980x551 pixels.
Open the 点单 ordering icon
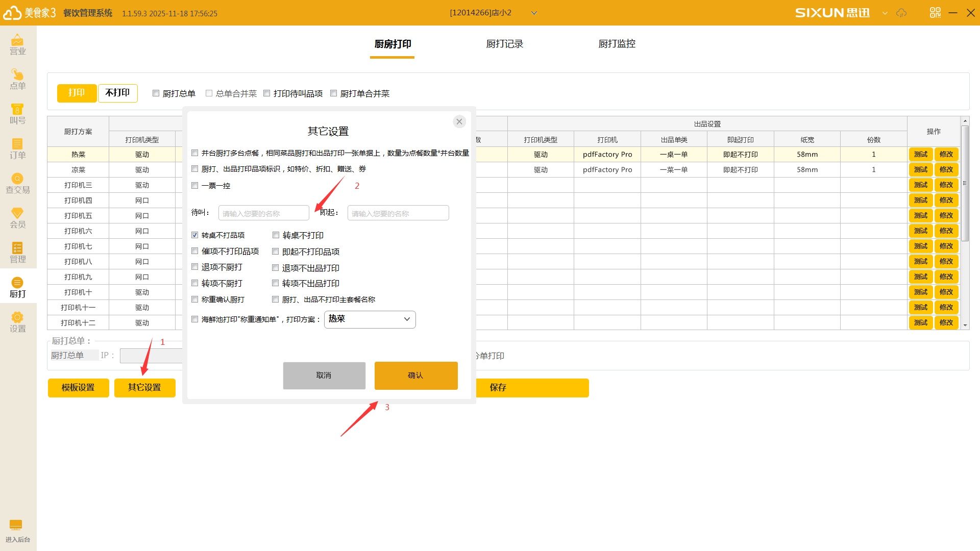pos(17,79)
